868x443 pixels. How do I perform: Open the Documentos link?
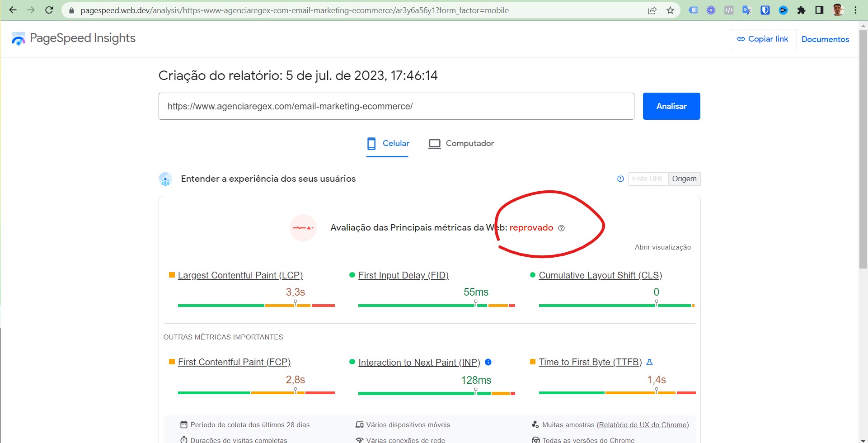click(825, 39)
